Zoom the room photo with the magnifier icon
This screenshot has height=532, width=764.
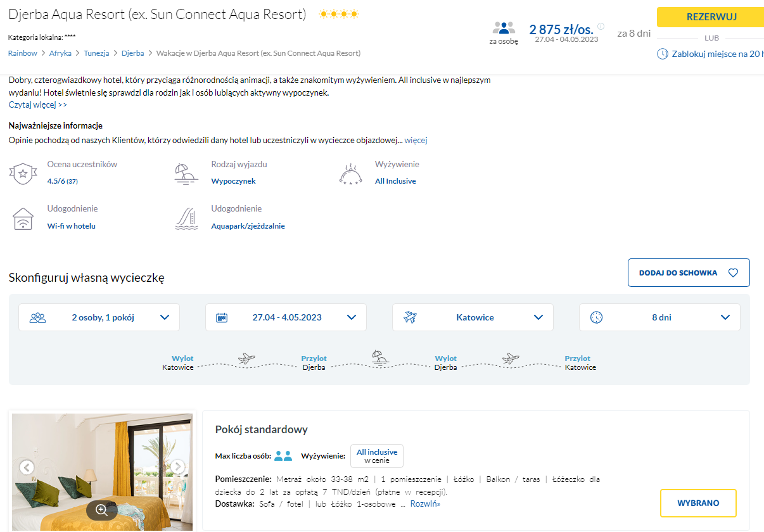pos(101,510)
